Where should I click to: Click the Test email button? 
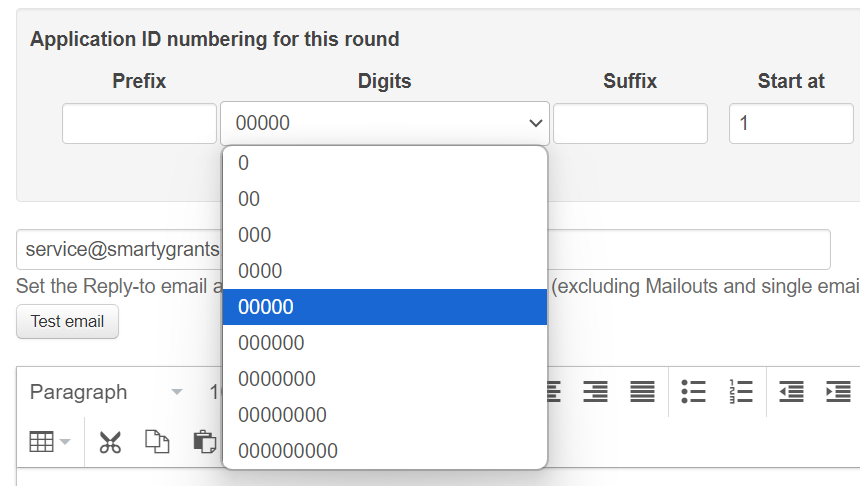(x=67, y=322)
